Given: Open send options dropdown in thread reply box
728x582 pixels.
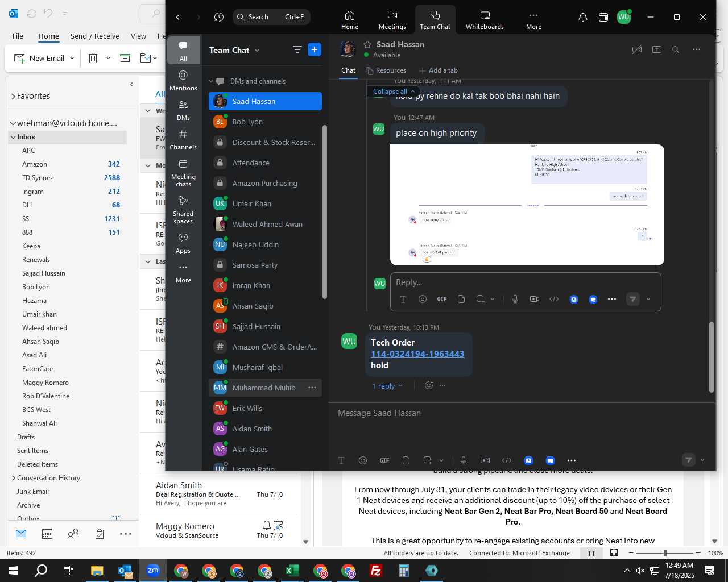Looking at the screenshot, I should (x=648, y=299).
